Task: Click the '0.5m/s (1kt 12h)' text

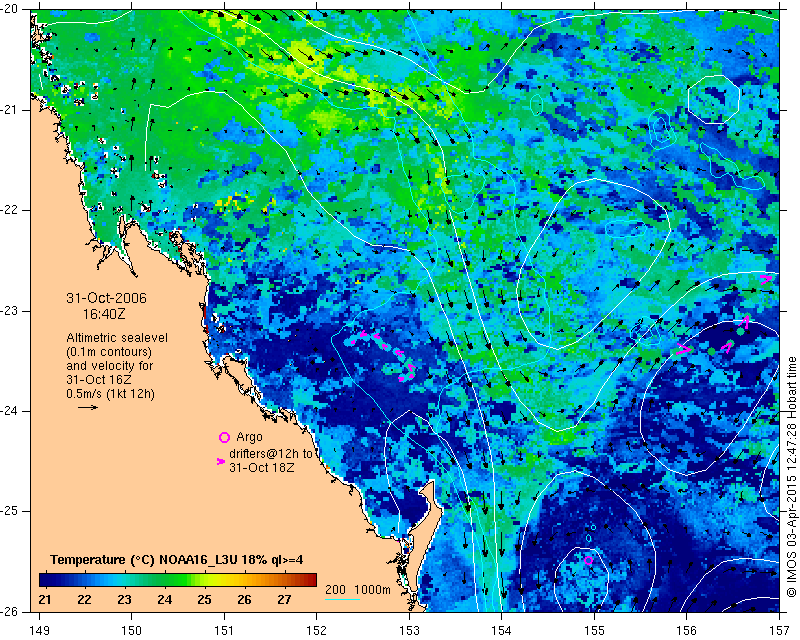Action: [110, 393]
